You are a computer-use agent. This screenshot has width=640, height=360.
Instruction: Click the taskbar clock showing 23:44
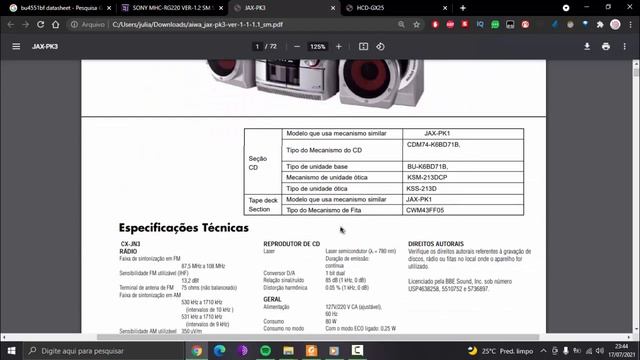622,351
